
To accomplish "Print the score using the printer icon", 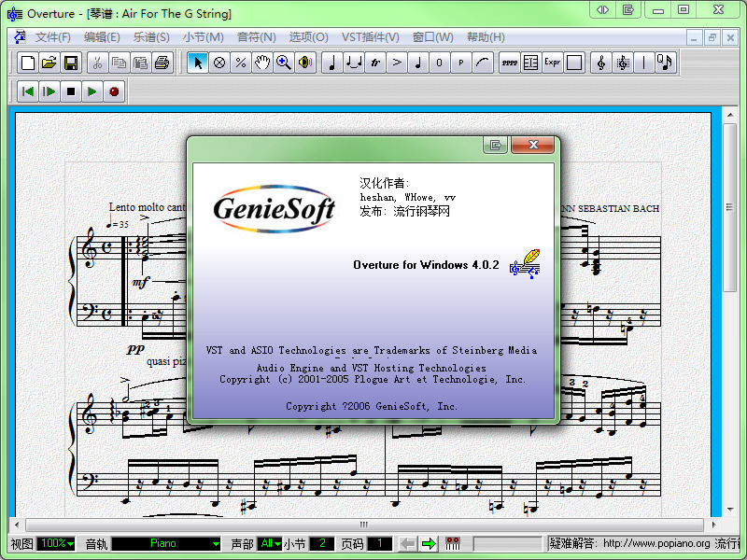I will tap(162, 63).
